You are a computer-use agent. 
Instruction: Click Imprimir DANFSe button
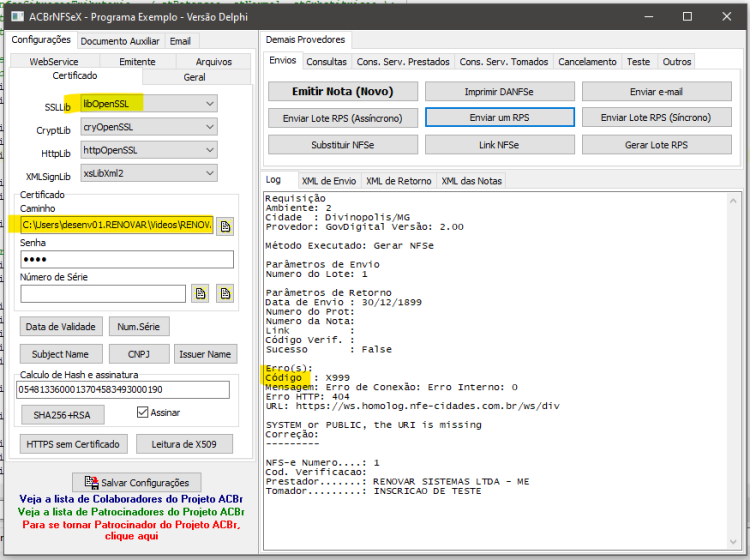pos(499,91)
